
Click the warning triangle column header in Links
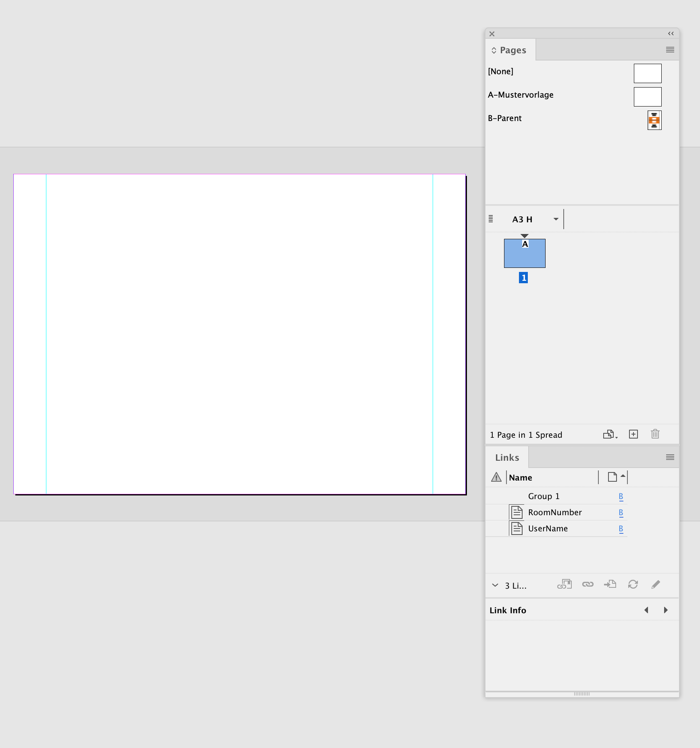[496, 477]
